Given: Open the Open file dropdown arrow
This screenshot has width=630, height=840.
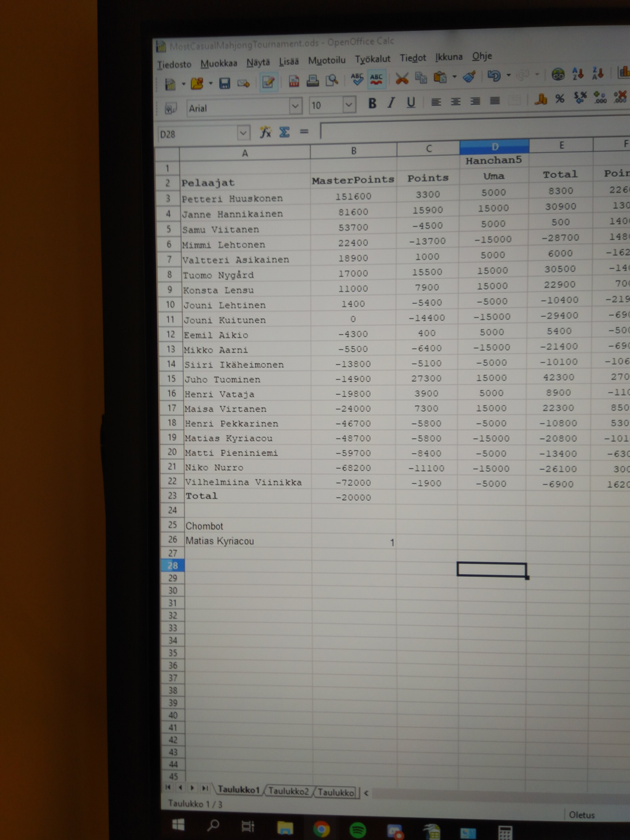Looking at the screenshot, I should coord(210,83).
